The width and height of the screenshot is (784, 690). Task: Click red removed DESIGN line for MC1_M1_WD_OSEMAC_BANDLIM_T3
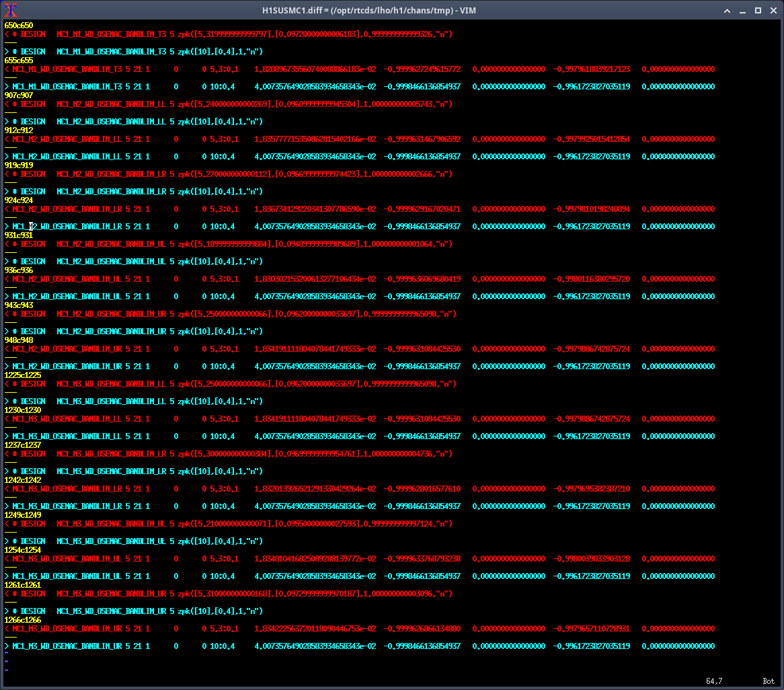[229, 34]
